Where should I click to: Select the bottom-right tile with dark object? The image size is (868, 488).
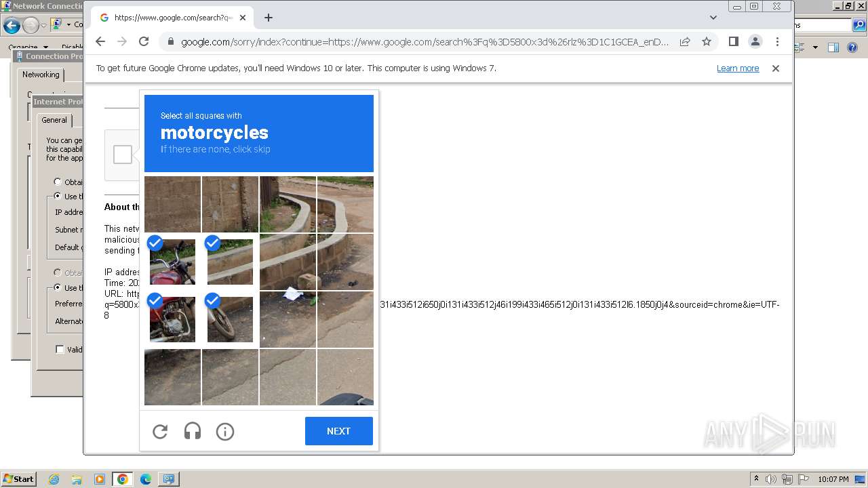click(x=345, y=377)
